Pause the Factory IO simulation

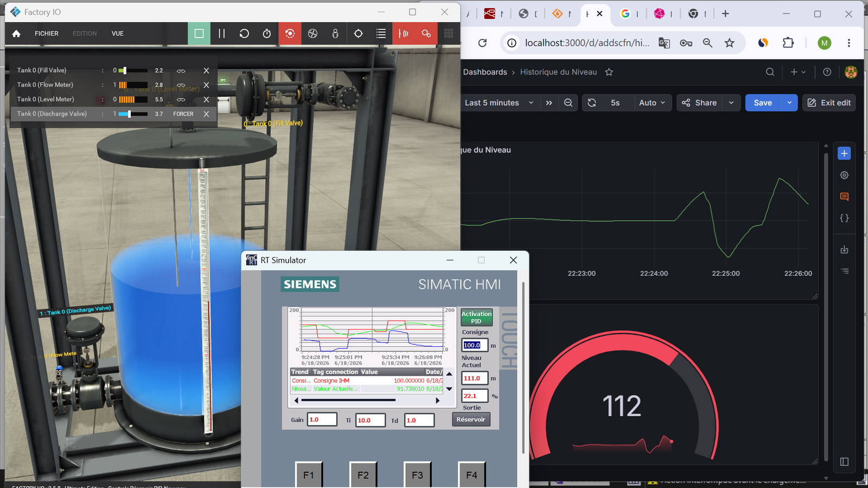point(221,34)
